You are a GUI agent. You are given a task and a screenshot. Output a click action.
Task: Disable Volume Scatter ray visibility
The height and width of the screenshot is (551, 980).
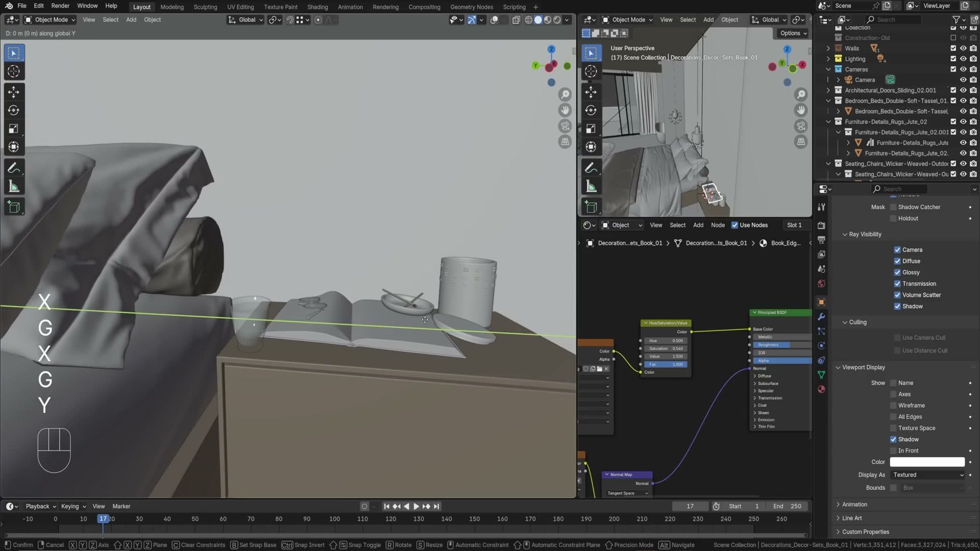[x=897, y=295]
